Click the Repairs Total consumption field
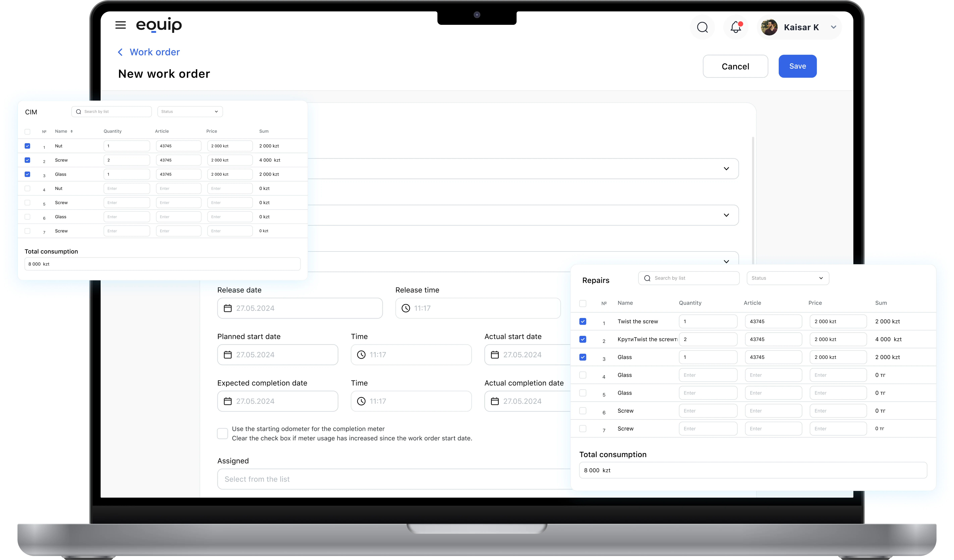 (753, 471)
